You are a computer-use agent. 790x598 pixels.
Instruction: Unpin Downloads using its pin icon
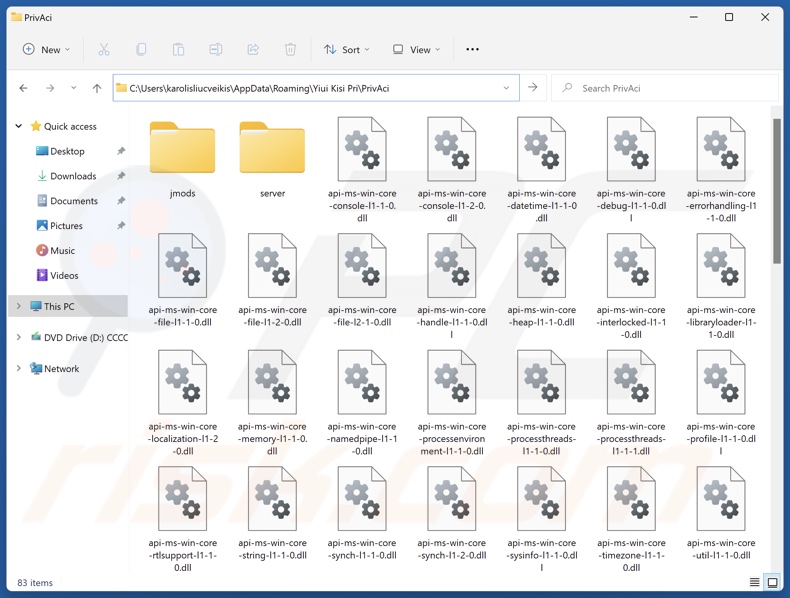coord(121,176)
